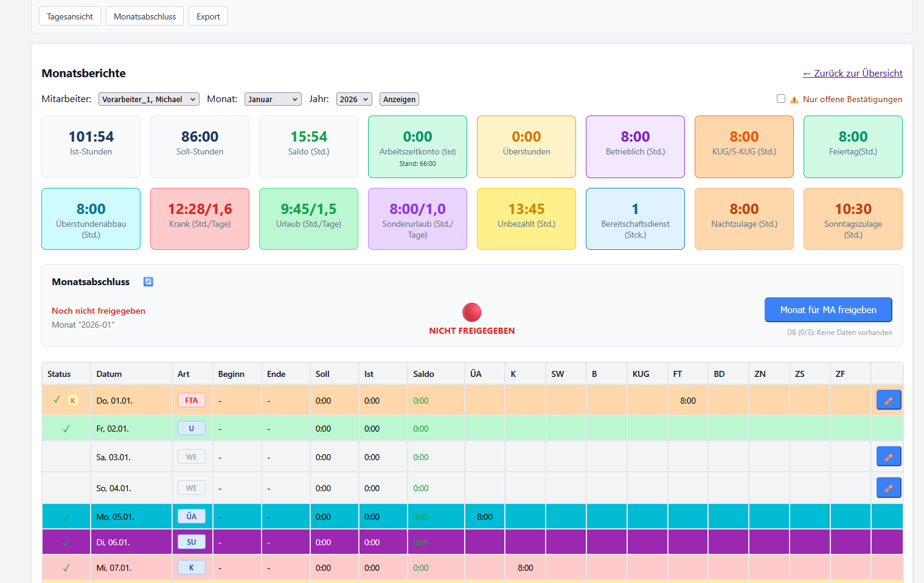Open the Jahr dropdown showing 2026
924x583 pixels.
(354, 99)
